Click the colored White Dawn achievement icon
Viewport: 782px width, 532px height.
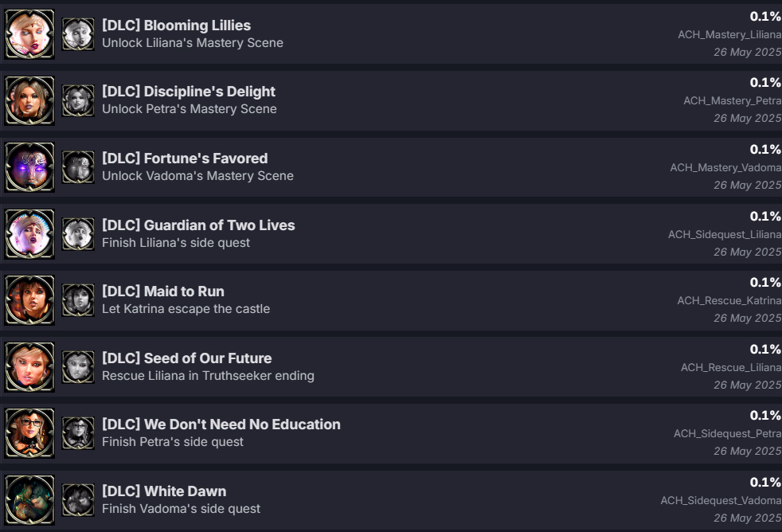(29, 501)
